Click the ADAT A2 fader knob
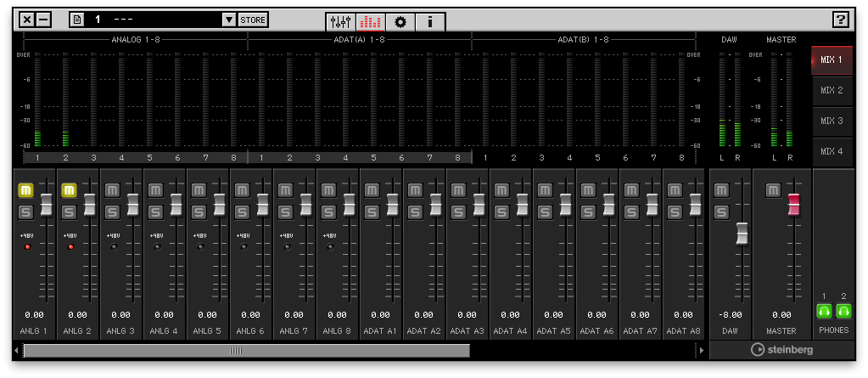 (x=435, y=205)
